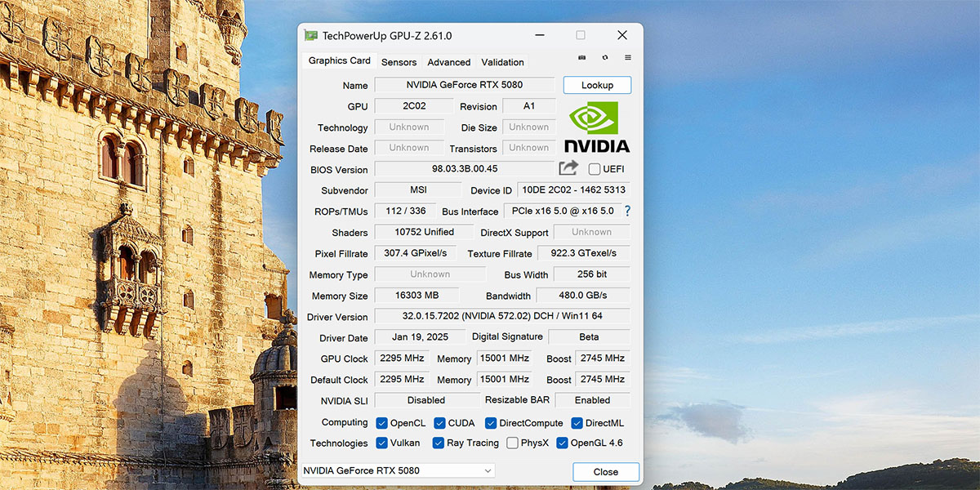
Task: Click Memory Size value 16303 MB
Action: [x=416, y=296]
